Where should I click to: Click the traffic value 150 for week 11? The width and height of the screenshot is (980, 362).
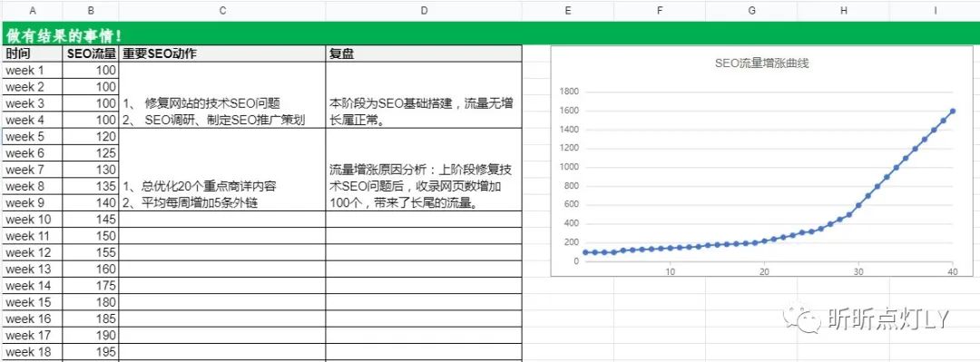92,236
